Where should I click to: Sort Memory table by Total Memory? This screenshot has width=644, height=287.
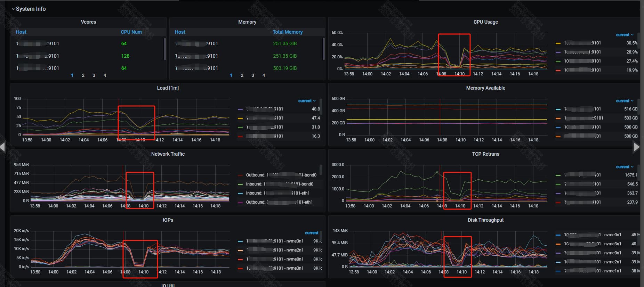(x=287, y=32)
